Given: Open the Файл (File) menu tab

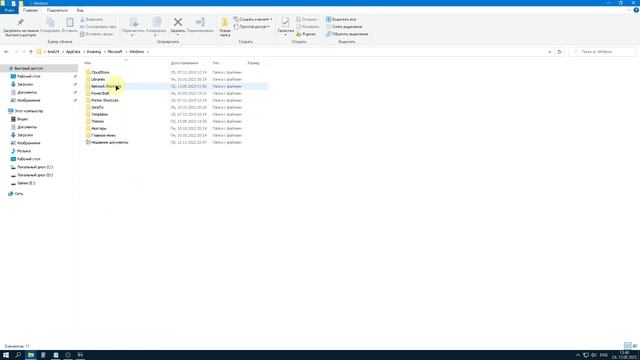Looking at the screenshot, I should (x=9, y=10).
